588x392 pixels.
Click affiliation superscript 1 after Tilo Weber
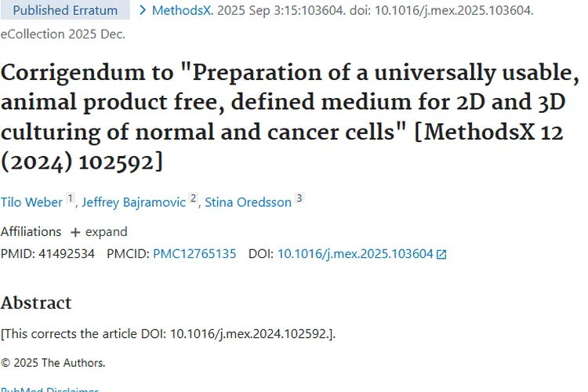coord(70,198)
